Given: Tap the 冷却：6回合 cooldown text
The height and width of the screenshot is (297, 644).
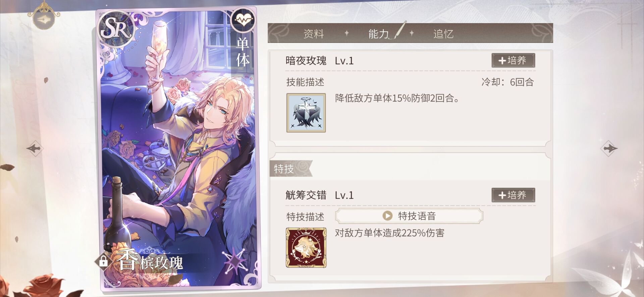Looking at the screenshot, I should click(x=507, y=82).
